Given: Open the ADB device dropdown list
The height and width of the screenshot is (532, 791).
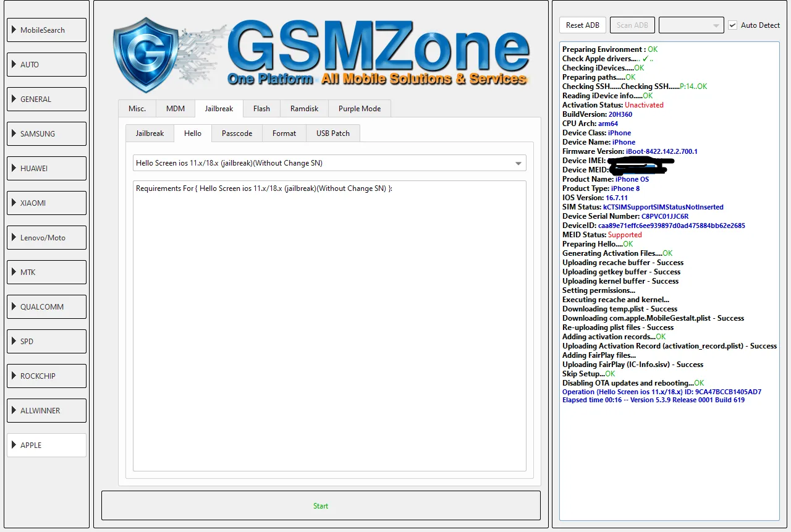Looking at the screenshot, I should click(x=691, y=25).
